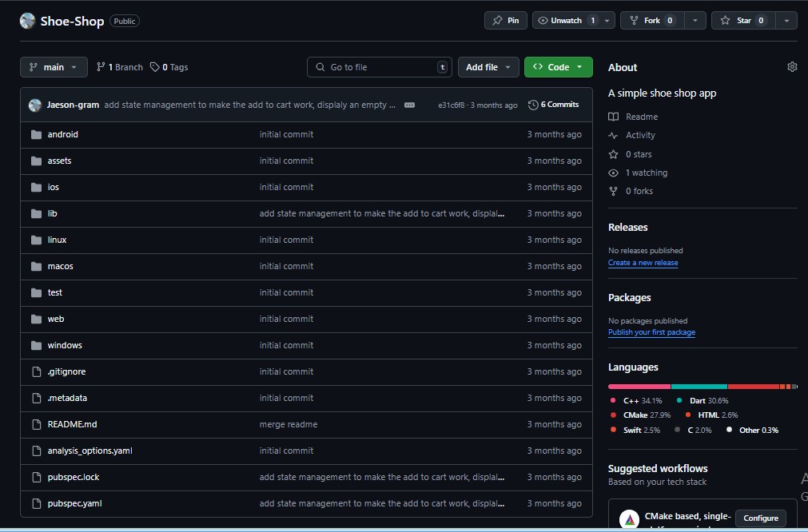Image resolution: width=808 pixels, height=532 pixels.
Task: Click the eye icon beside 1 watching
Action: pyautogui.click(x=613, y=173)
